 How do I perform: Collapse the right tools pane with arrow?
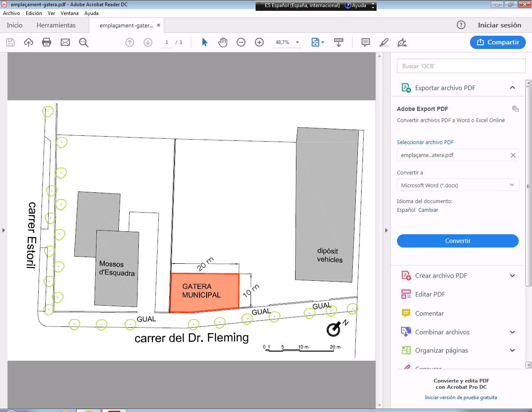click(x=386, y=230)
